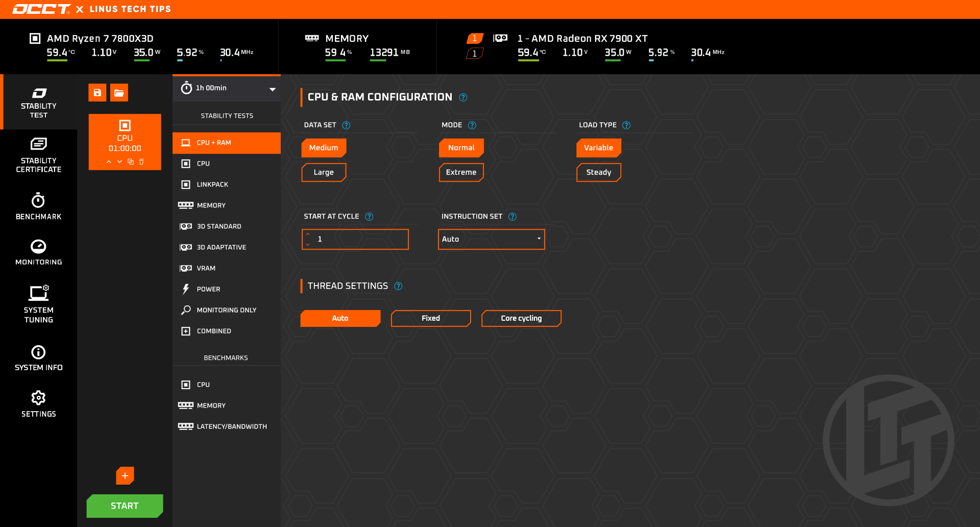Select Fixed thread settings
Viewport: 980px width, 527px height.
tap(431, 318)
